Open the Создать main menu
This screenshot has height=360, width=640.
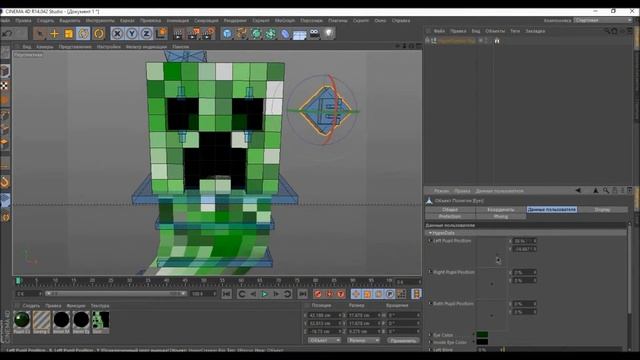[x=45, y=20]
